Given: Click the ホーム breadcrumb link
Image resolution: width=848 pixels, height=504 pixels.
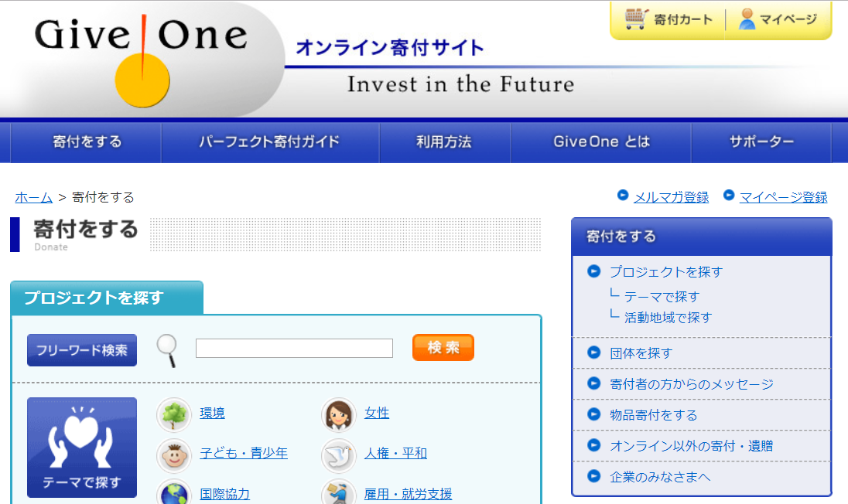Looking at the screenshot, I should click(34, 197).
